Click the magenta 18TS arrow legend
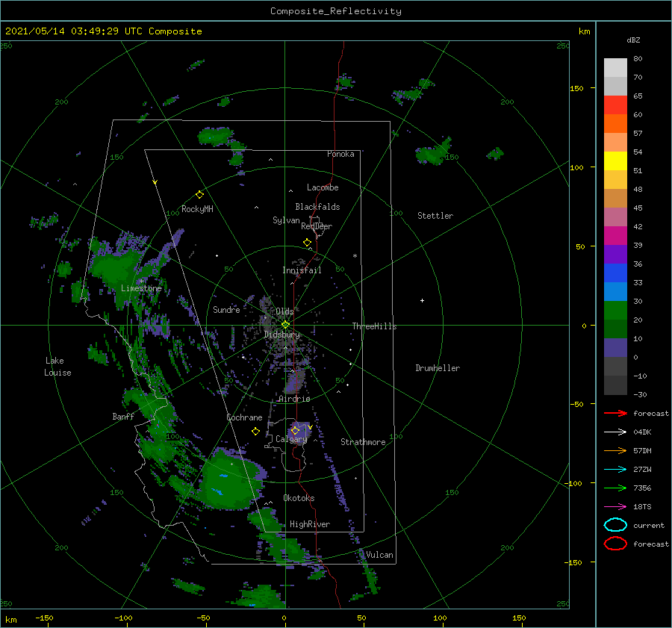Image resolution: width=672 pixels, height=628 pixels. click(615, 507)
